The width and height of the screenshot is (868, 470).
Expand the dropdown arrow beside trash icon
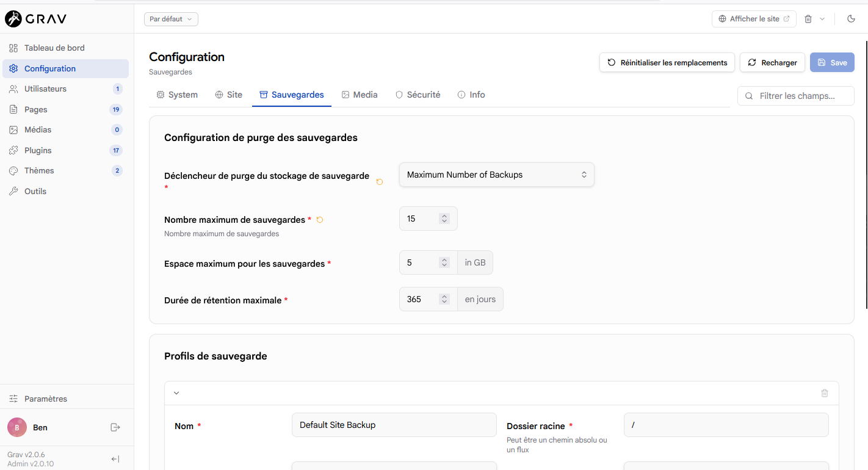point(822,19)
